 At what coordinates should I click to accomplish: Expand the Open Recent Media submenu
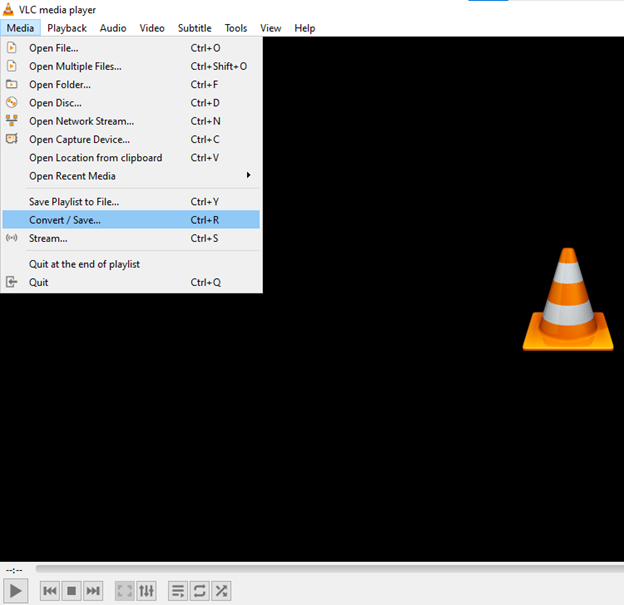[131, 176]
